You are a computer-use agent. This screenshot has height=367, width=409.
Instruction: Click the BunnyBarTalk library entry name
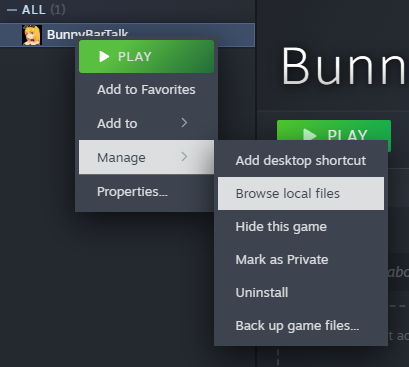point(87,34)
